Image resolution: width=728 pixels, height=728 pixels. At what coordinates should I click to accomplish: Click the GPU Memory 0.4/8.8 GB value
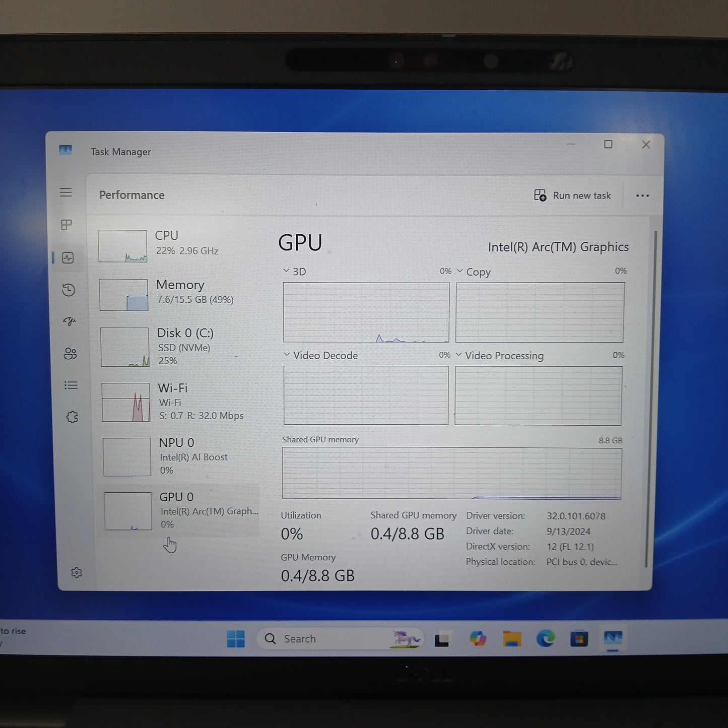(x=317, y=576)
